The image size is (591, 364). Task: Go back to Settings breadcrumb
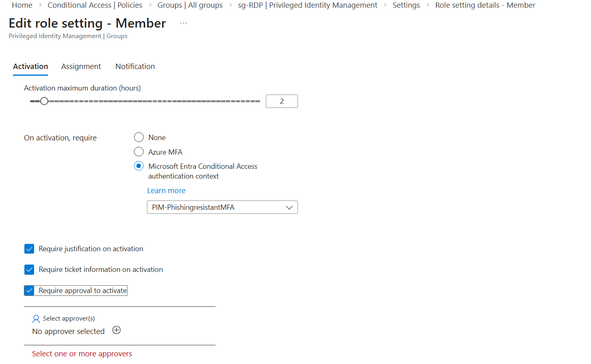point(406,5)
